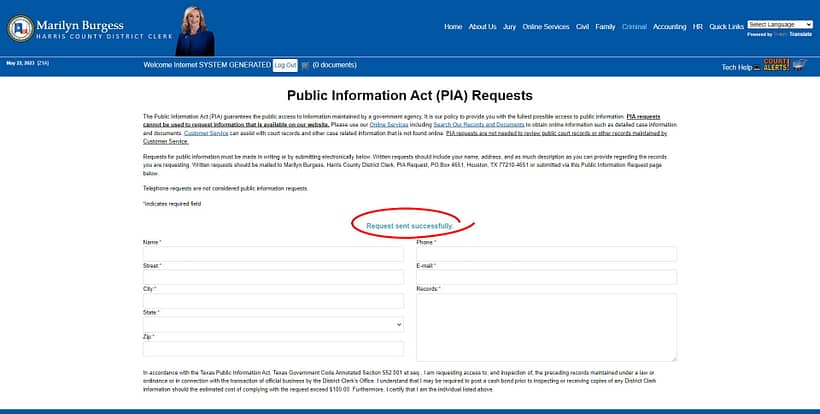Click the Marilyn Burgess site title
The height and width of the screenshot is (414, 820).
point(80,25)
